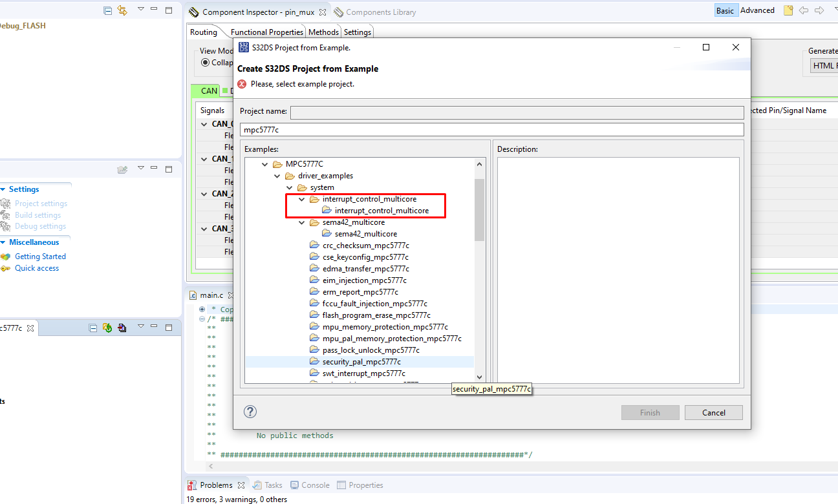Switch to Advanced mode
838x504 pixels.
click(x=757, y=10)
